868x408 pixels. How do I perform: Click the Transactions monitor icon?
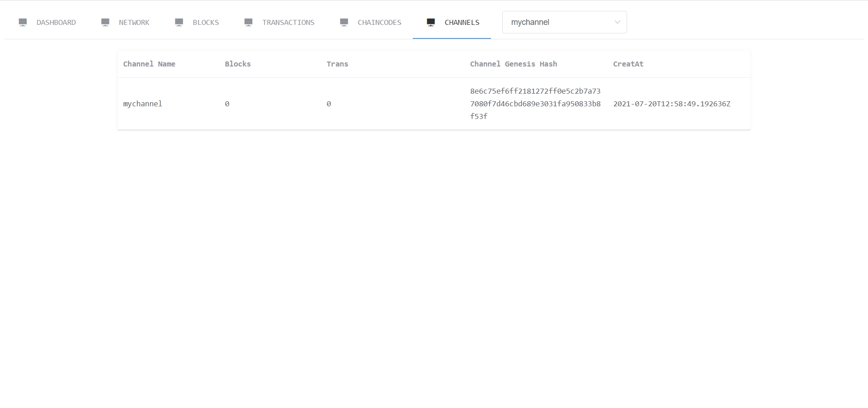click(x=248, y=22)
